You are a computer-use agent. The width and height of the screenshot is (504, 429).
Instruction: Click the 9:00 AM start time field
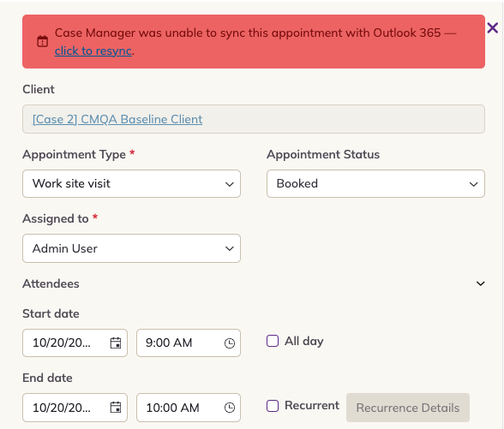tap(189, 343)
